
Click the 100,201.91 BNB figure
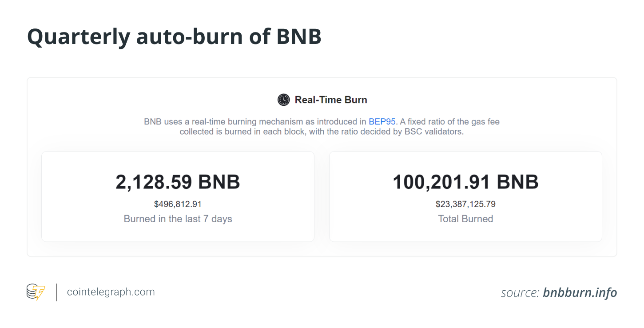tap(465, 182)
